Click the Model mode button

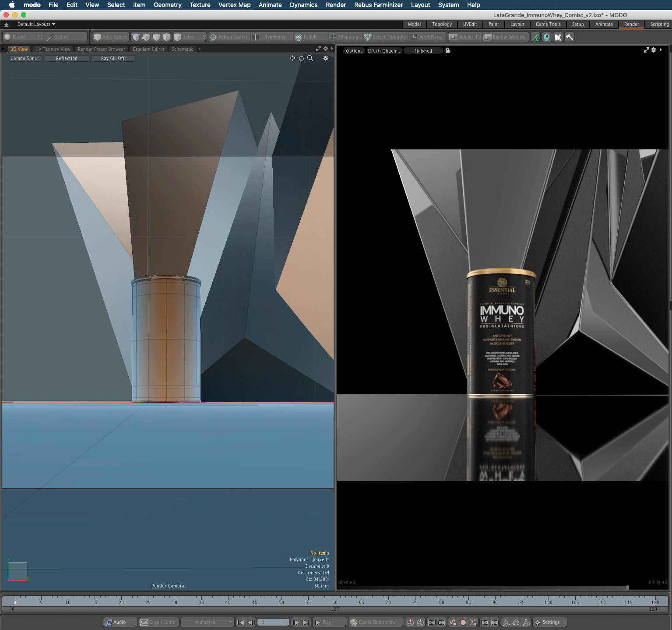24,37
